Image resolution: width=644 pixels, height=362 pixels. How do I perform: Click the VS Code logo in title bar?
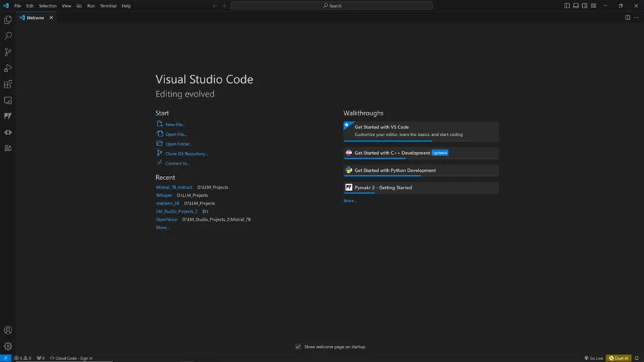[x=5, y=5]
